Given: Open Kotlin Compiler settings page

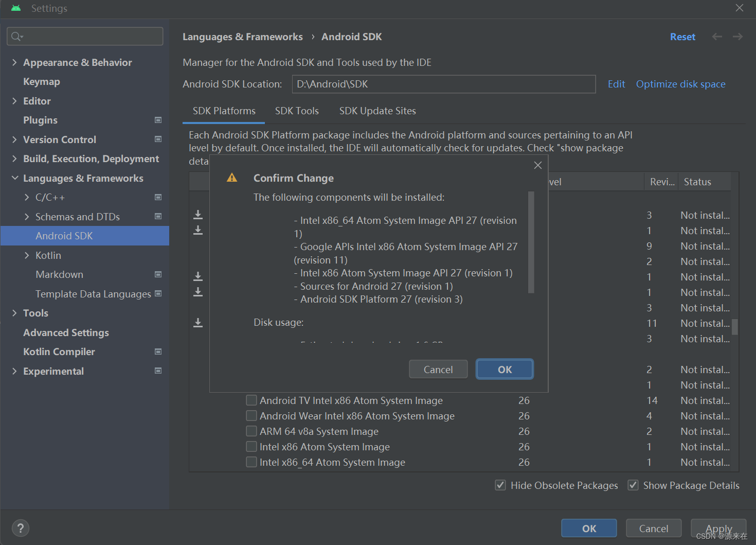Looking at the screenshot, I should pos(59,351).
